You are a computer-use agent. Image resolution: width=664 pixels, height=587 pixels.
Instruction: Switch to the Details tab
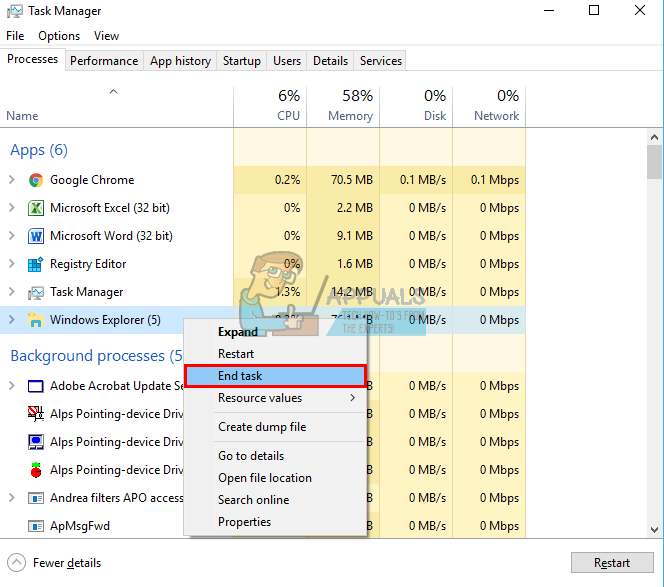330,61
